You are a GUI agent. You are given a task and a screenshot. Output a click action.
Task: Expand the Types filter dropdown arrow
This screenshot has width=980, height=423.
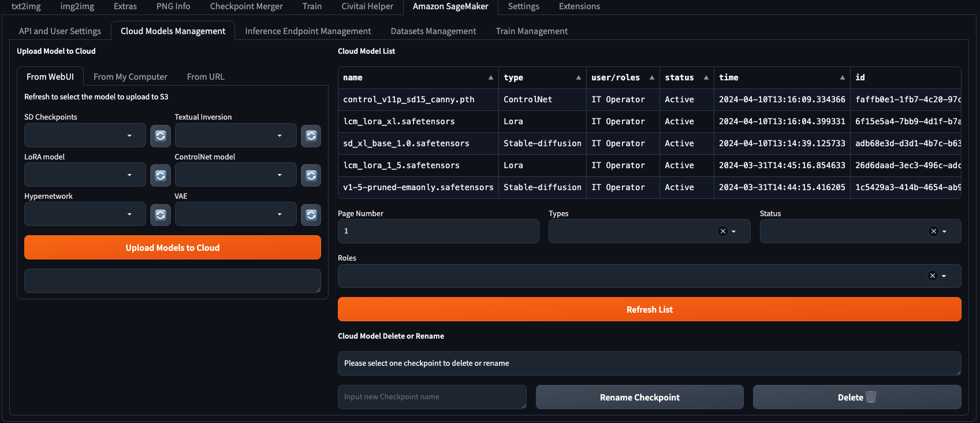[x=733, y=231]
